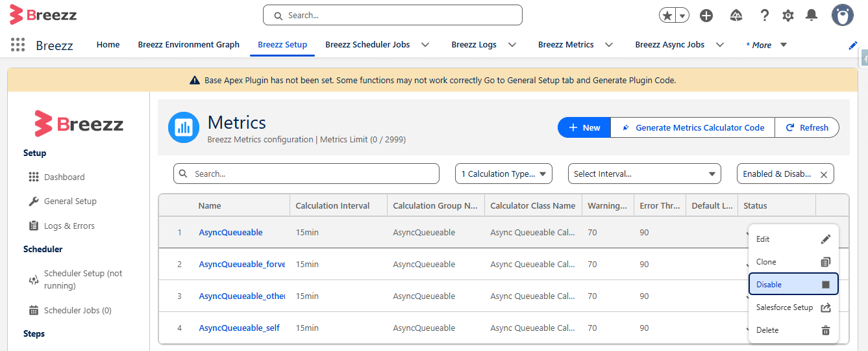Choose Disable from the row menu

click(x=793, y=284)
